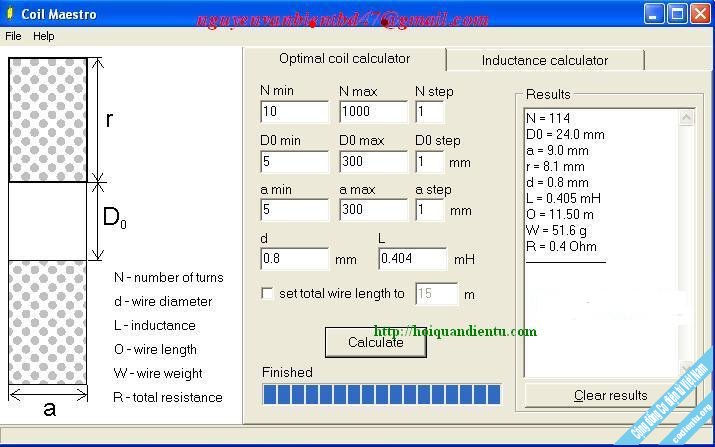Click the 'Results' group label

coord(548,94)
